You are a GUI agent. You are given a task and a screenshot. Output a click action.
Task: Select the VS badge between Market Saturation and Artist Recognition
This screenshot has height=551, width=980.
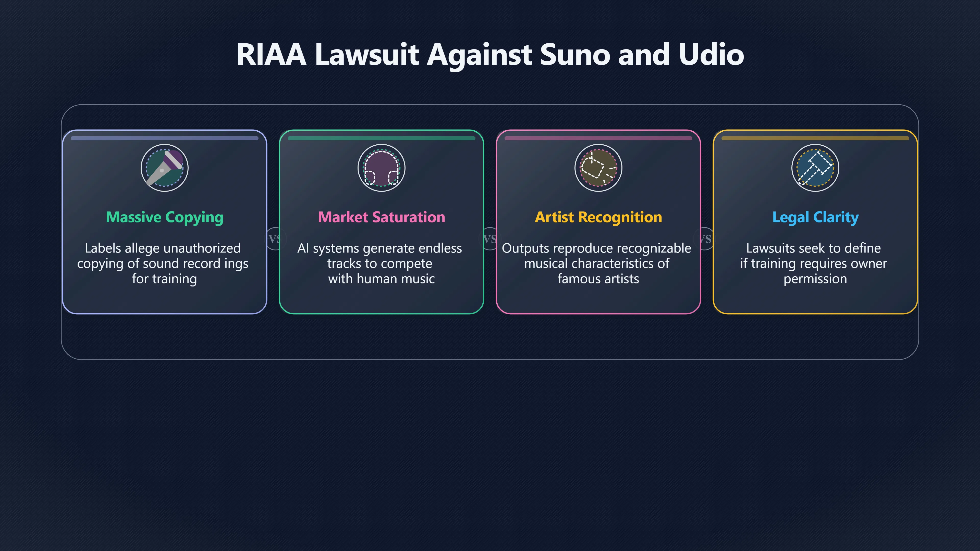(x=490, y=239)
